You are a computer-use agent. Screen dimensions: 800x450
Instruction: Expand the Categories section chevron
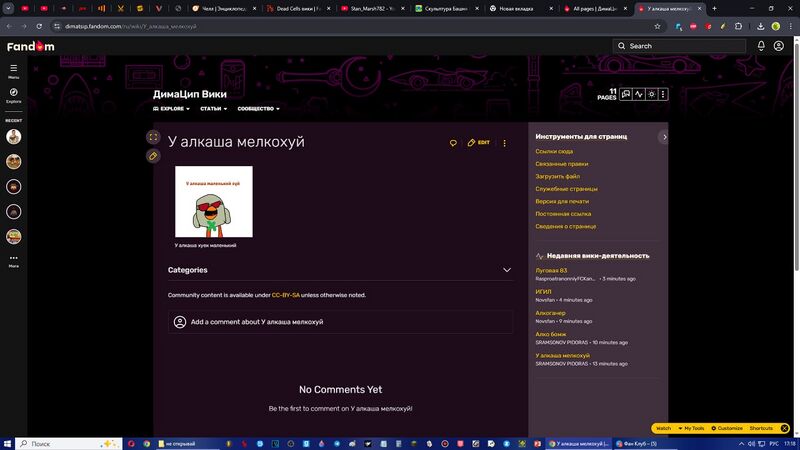tap(507, 270)
